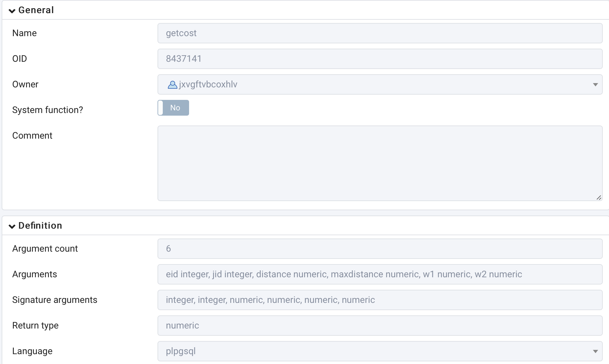Image resolution: width=609 pixels, height=364 pixels.
Task: Toggle the System function switch
Action: click(x=173, y=108)
